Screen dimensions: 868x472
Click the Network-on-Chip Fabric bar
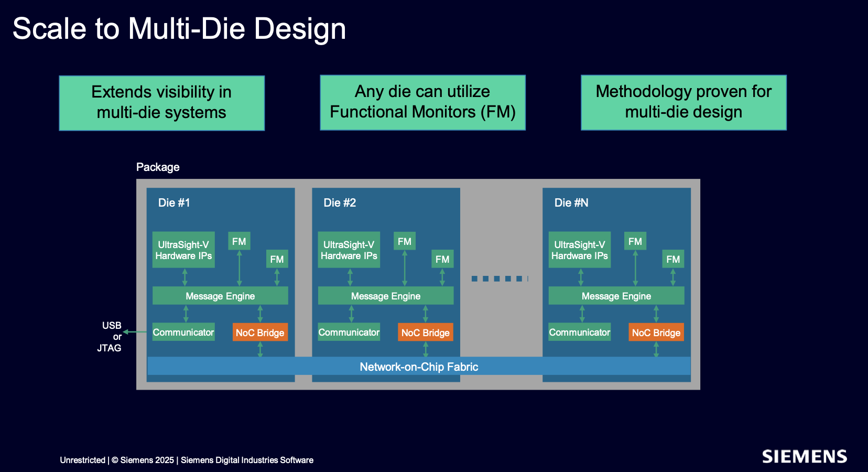pos(419,366)
